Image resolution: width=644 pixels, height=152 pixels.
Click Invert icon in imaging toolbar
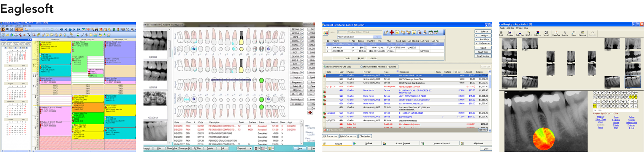coord(546,33)
